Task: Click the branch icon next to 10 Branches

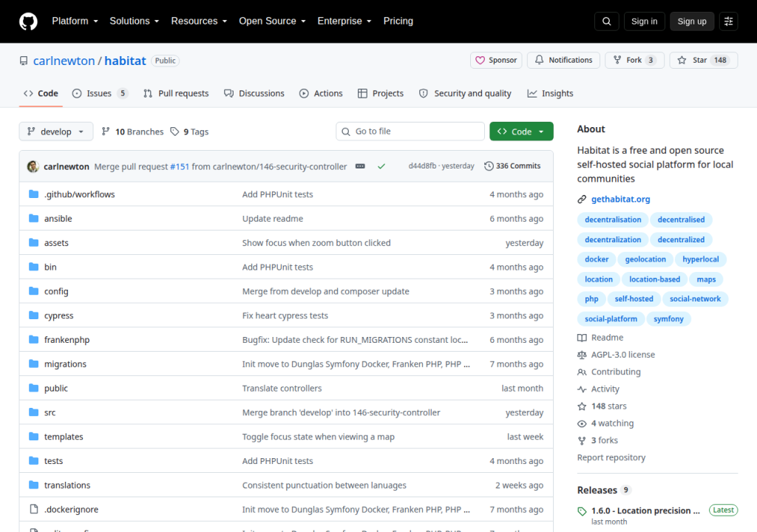Action: point(106,132)
